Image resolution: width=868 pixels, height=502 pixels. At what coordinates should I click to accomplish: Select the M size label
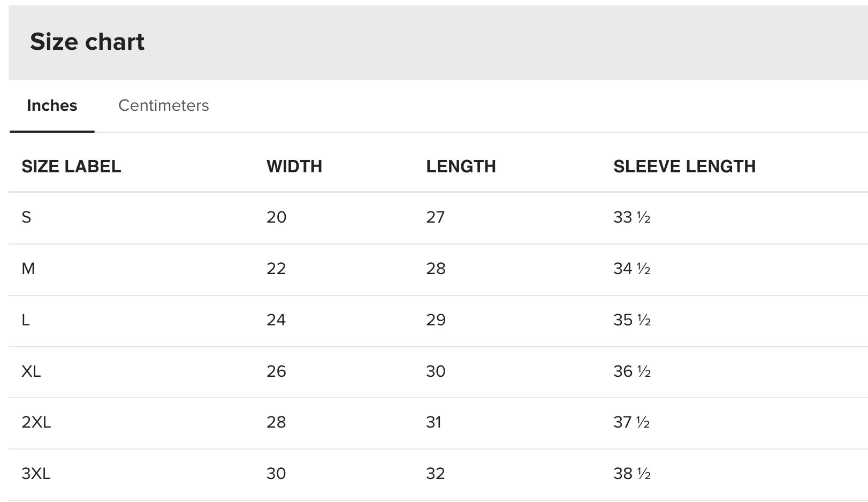[x=28, y=269]
